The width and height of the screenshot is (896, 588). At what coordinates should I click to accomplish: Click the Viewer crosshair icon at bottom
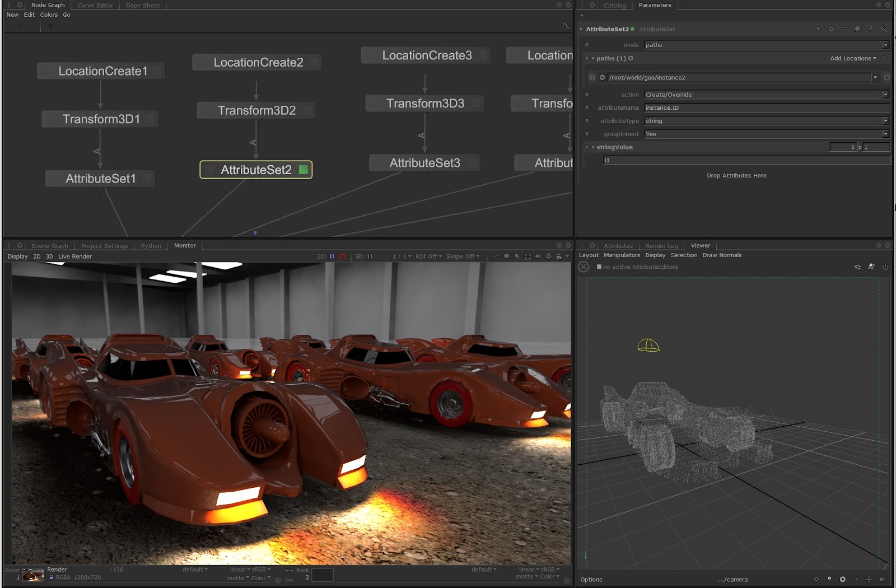[869, 579]
